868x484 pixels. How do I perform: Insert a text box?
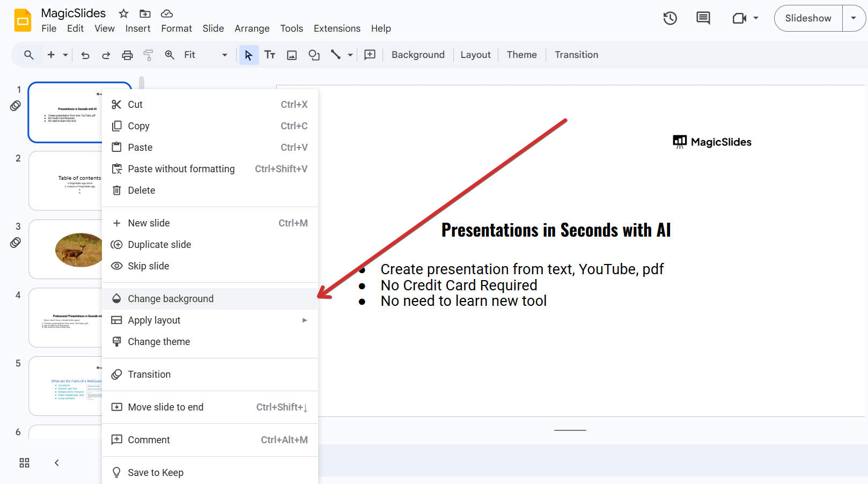tap(270, 55)
